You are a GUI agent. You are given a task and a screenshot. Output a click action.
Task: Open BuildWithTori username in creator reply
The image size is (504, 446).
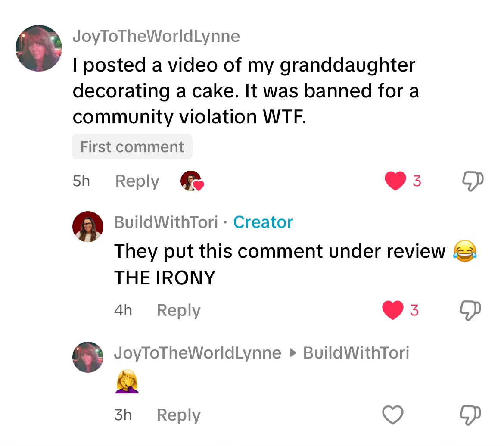tap(166, 222)
